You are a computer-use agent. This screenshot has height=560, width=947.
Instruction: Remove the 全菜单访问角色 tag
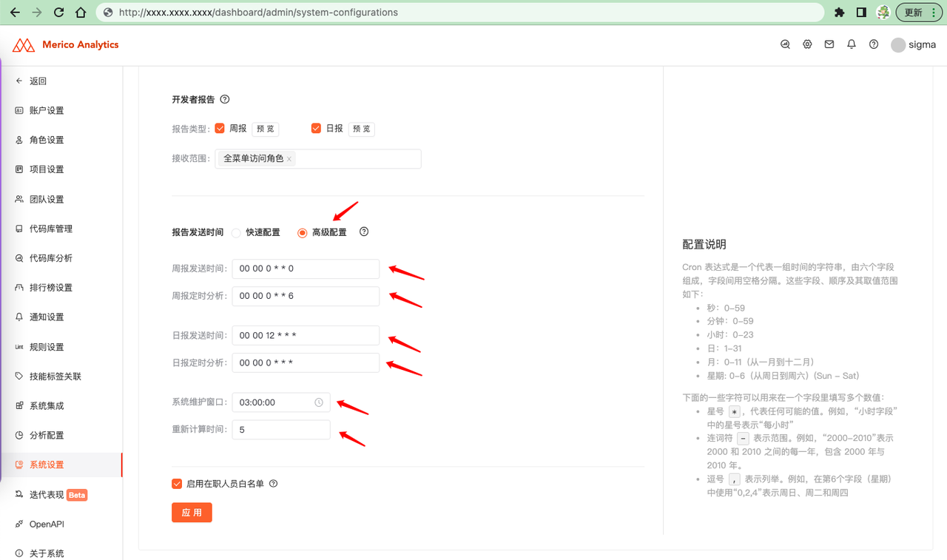pyautogui.click(x=289, y=159)
